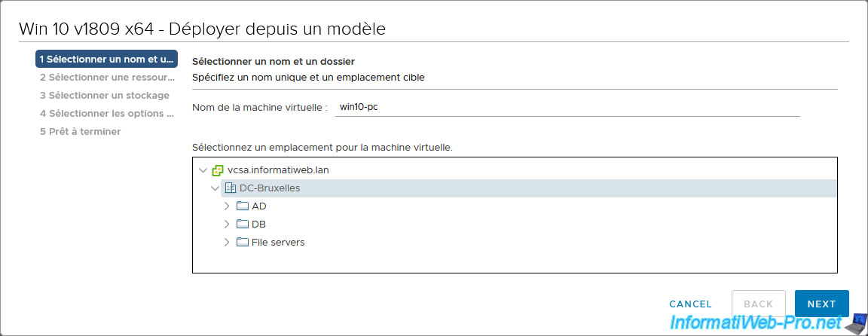
Task: Click the File servers folder icon
Action: [x=243, y=243]
